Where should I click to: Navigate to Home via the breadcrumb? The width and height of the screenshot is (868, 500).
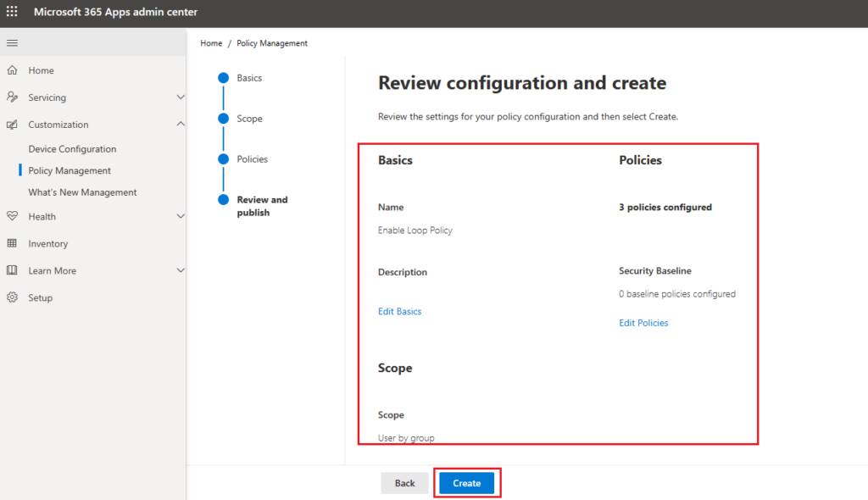pos(210,43)
